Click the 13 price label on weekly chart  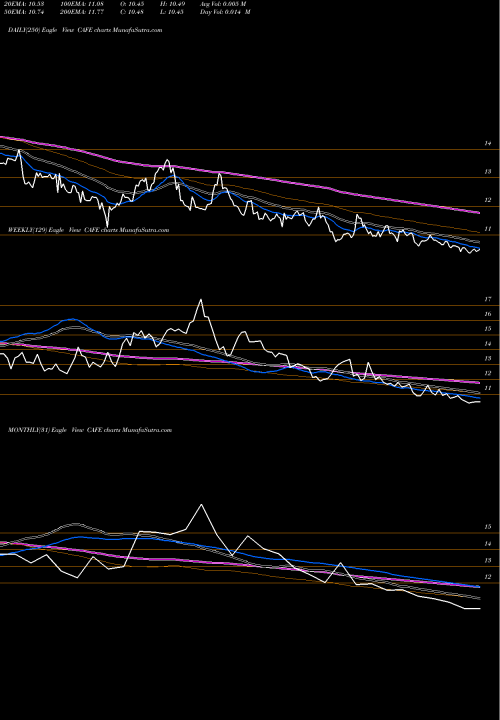(488, 359)
